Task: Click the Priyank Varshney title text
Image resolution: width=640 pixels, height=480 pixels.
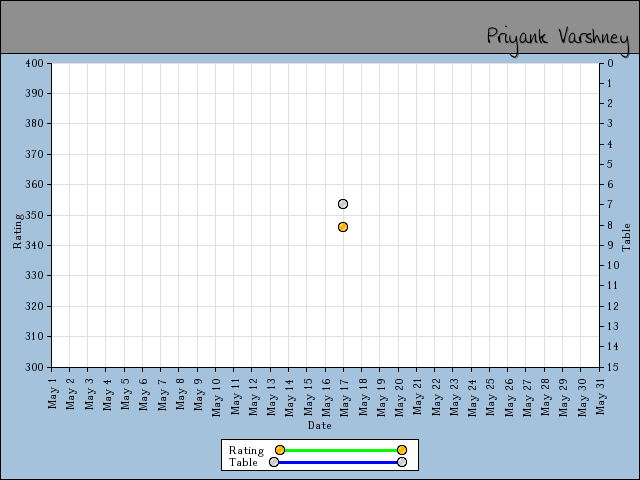Action: pos(557,37)
